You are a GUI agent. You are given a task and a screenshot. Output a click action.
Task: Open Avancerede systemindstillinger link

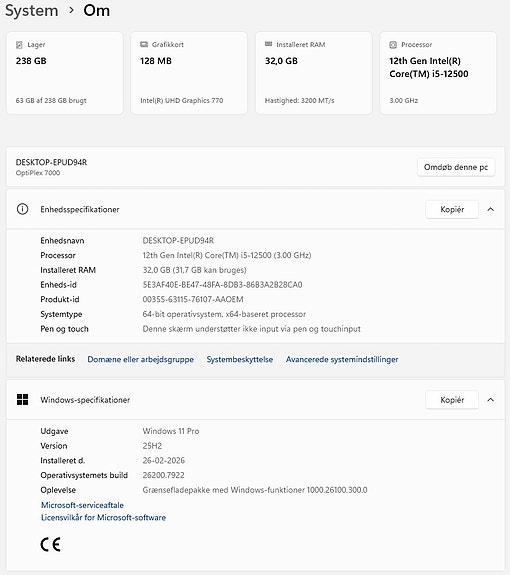click(342, 359)
